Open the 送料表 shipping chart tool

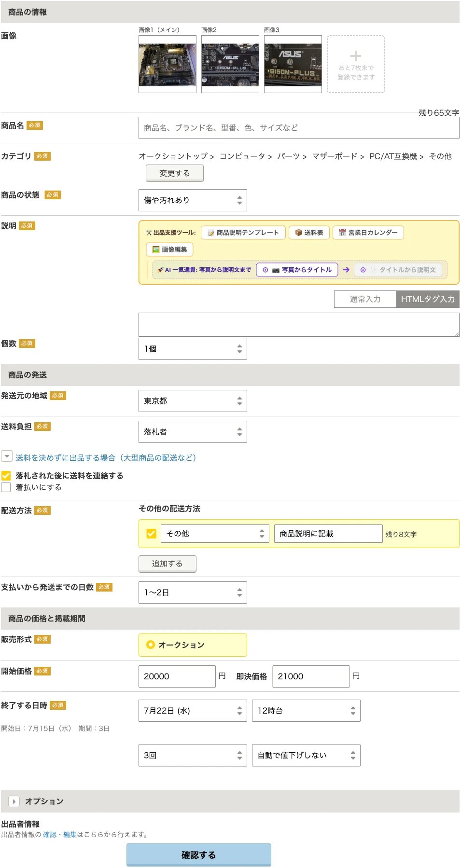pyautogui.click(x=309, y=233)
